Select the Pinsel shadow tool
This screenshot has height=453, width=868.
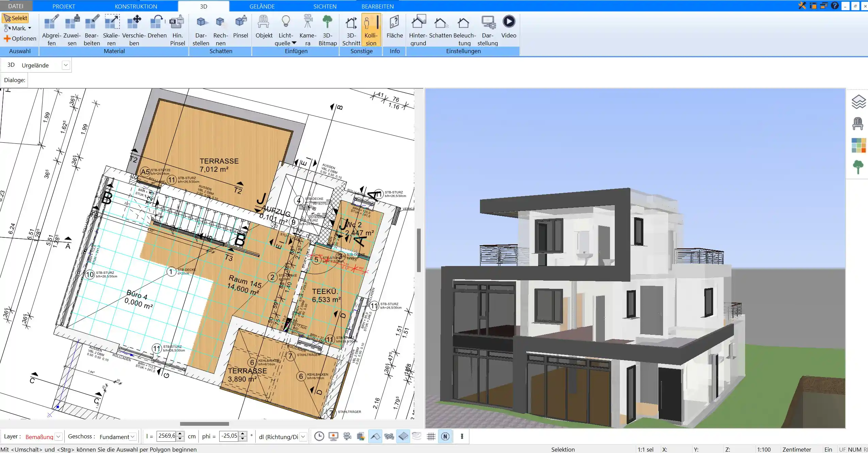pos(241,27)
